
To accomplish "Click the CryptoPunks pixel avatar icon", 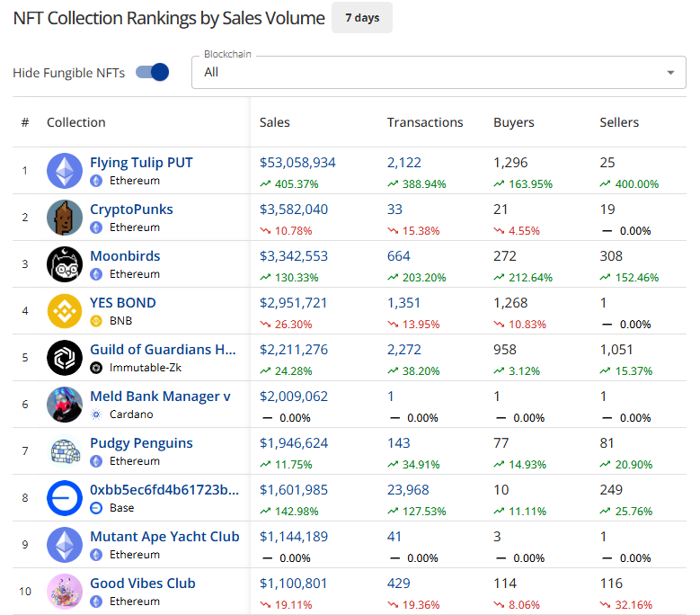I will coord(65,218).
